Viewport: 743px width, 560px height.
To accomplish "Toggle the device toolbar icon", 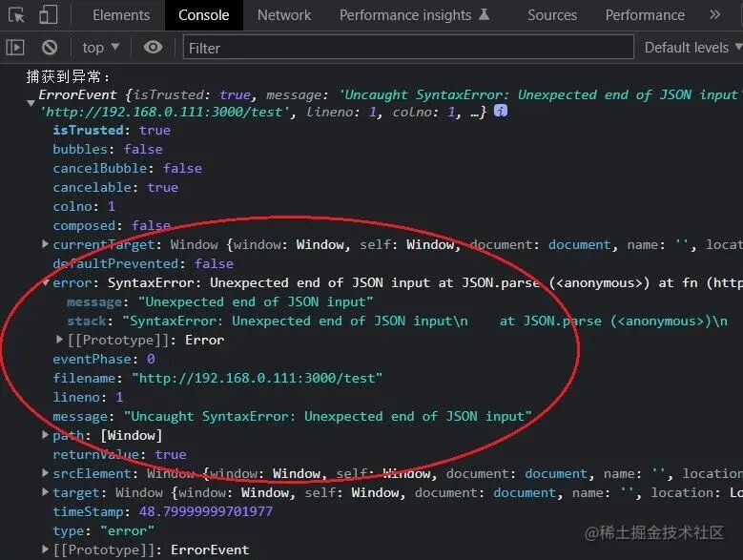I will [x=48, y=14].
